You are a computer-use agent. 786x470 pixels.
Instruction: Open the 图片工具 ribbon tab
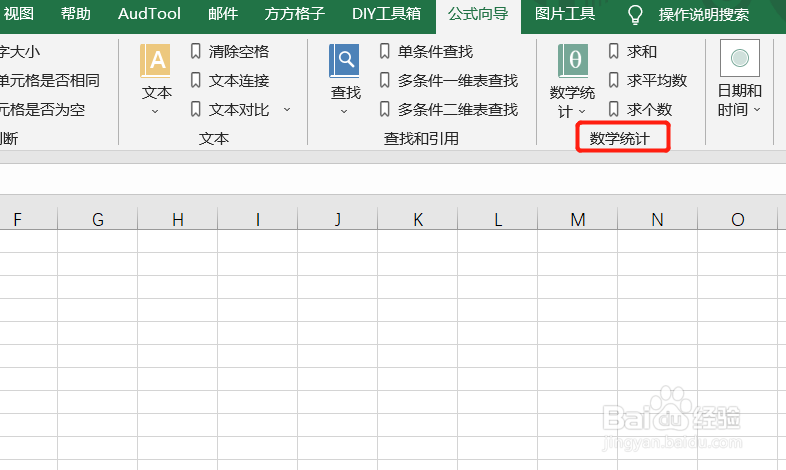click(565, 14)
